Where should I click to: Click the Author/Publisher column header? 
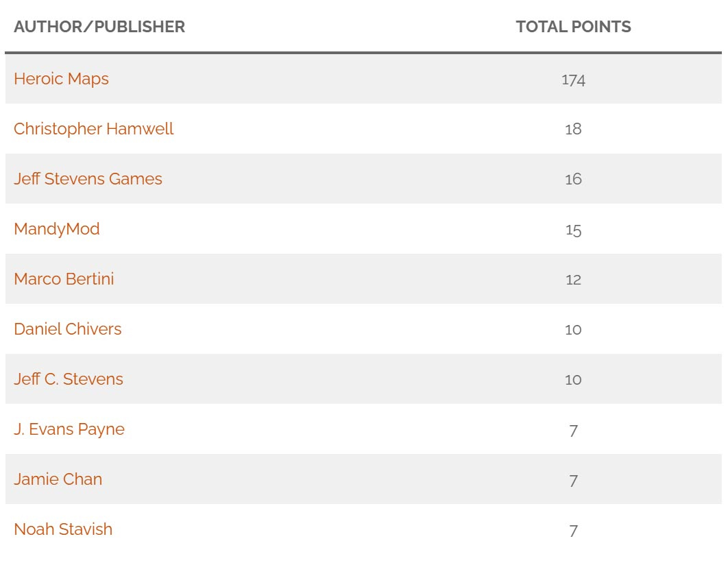(99, 27)
